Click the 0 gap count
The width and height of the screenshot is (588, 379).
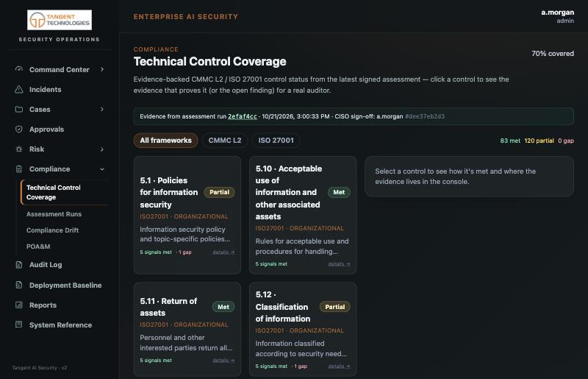[x=566, y=141]
